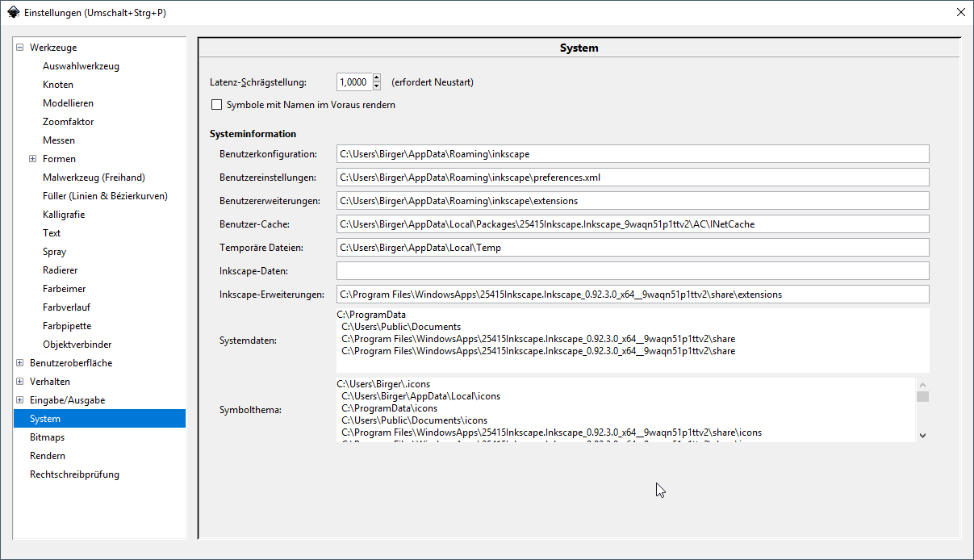The image size is (974, 560).
Task: Open Rechtschreibprüfung settings page
Action: (74, 474)
